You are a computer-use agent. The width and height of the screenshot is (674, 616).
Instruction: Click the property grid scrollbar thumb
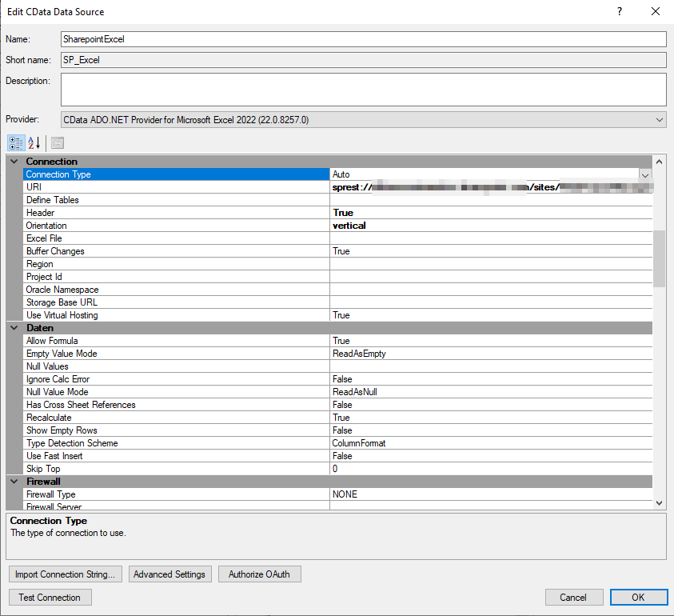(659, 258)
